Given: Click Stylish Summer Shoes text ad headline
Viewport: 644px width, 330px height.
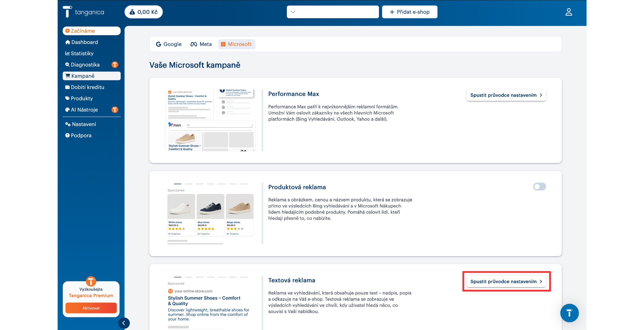Looking at the screenshot, I should pos(204,301).
